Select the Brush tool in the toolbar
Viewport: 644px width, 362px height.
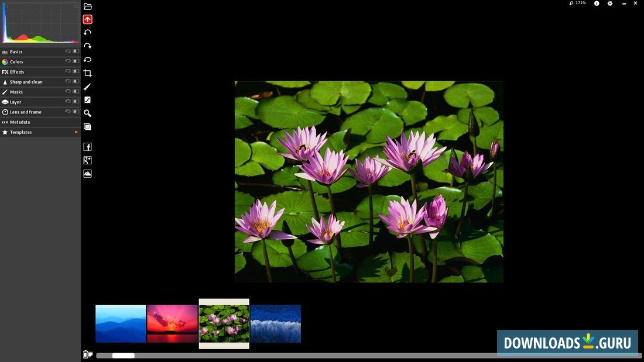coord(87,87)
